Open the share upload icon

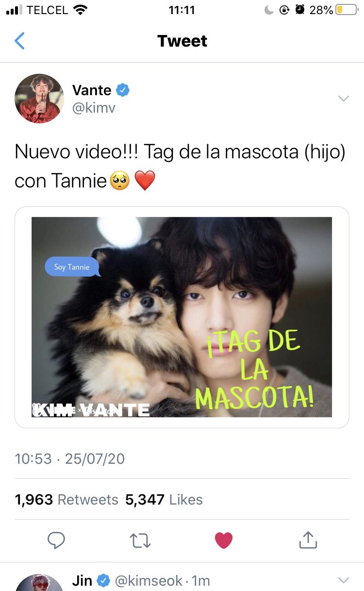click(x=308, y=540)
